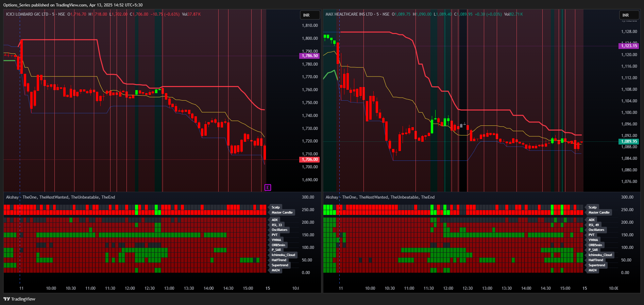Click the P_SAR label in Max Healthcare pane
Viewport: 644px width, 305px height.
[593, 250]
